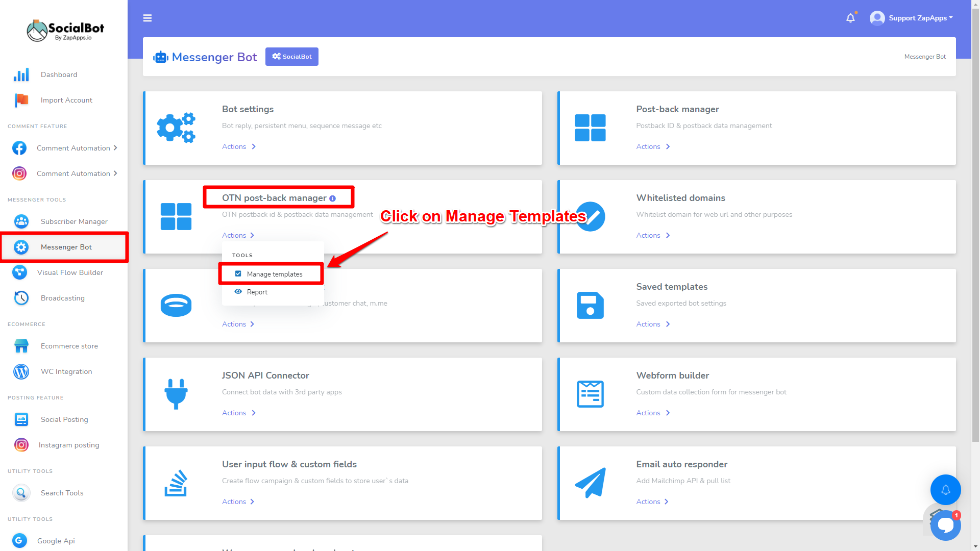Click the SocialBot button beside the title

pyautogui.click(x=292, y=57)
